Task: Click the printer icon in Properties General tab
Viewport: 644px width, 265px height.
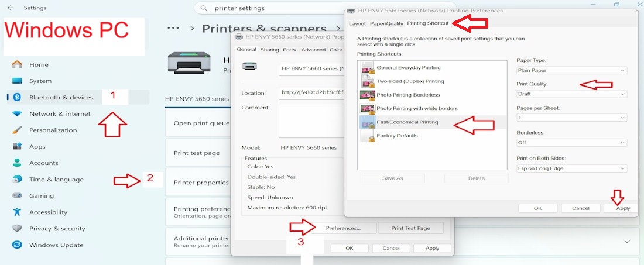Action: pyautogui.click(x=250, y=66)
